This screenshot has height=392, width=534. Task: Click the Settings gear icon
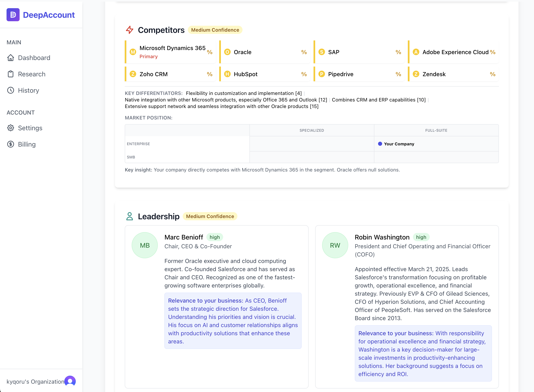[x=10, y=128]
